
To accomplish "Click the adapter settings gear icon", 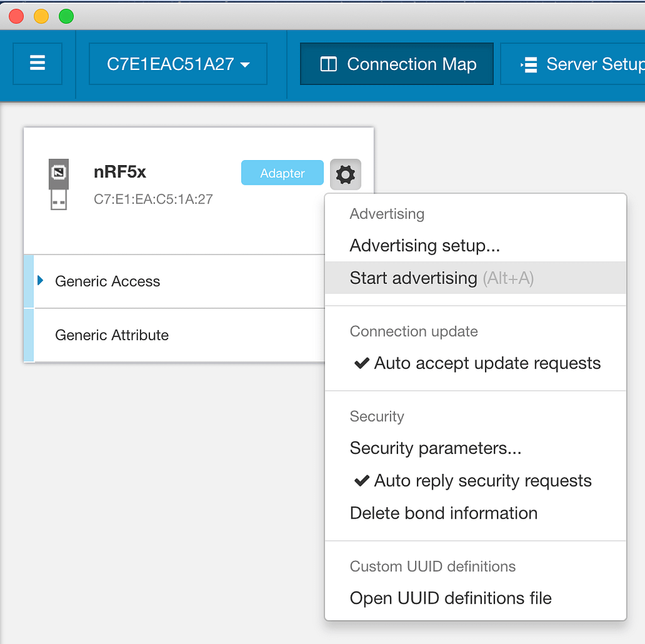I will click(x=346, y=175).
